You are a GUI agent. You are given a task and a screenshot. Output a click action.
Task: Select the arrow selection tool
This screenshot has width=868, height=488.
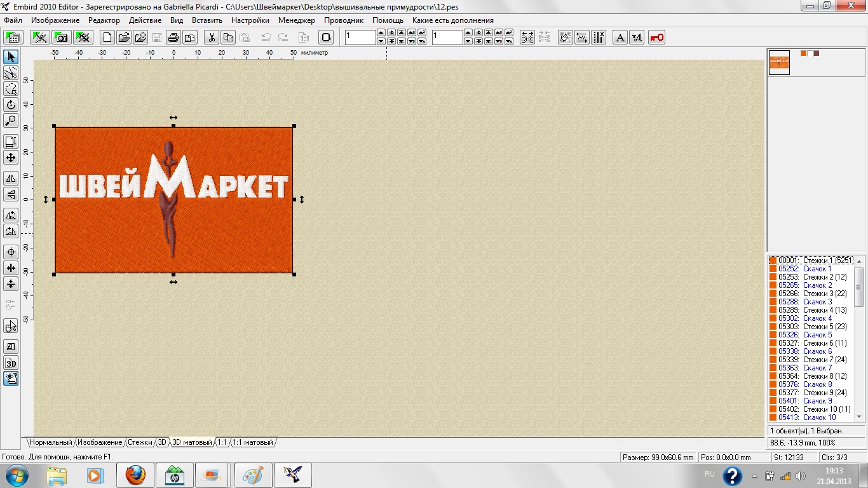point(11,57)
